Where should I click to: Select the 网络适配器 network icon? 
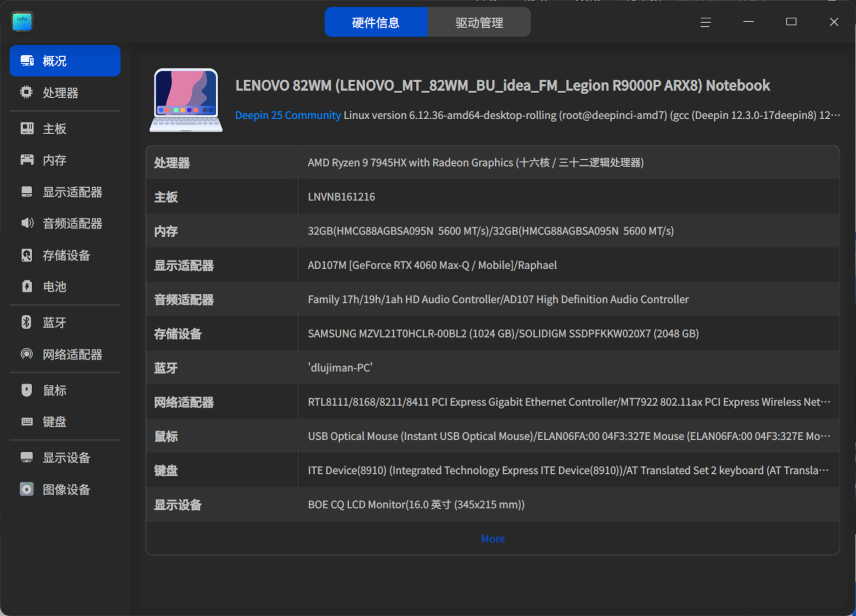coord(27,354)
